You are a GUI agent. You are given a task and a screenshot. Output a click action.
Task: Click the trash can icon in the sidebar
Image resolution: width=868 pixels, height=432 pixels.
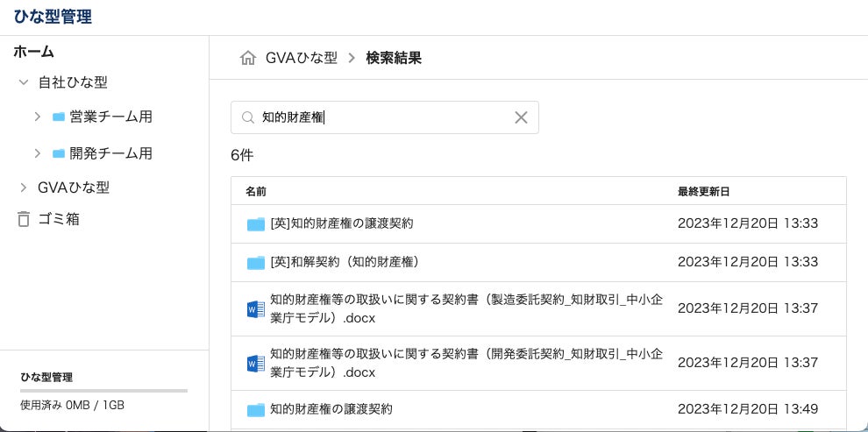(24, 219)
